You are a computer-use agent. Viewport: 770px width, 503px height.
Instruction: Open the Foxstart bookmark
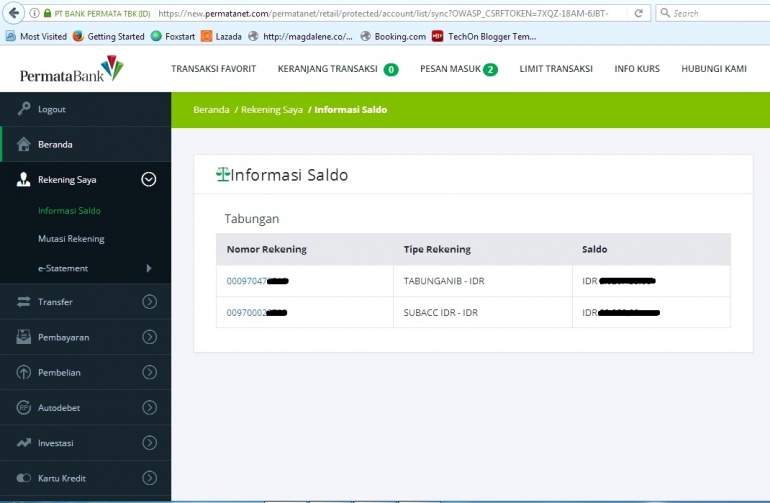click(x=173, y=36)
